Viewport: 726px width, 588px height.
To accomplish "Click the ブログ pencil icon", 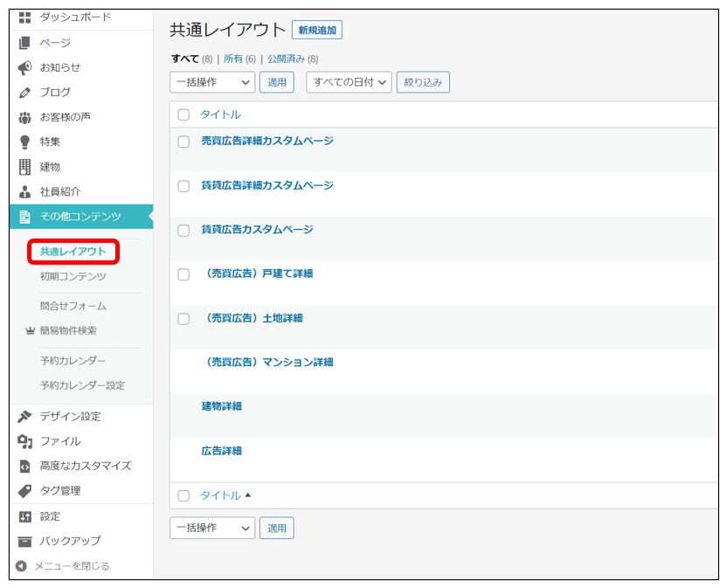I will [25, 93].
